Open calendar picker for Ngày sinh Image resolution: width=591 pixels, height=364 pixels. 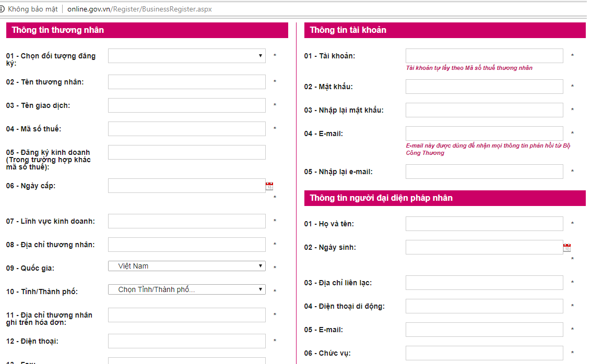pyautogui.click(x=567, y=248)
